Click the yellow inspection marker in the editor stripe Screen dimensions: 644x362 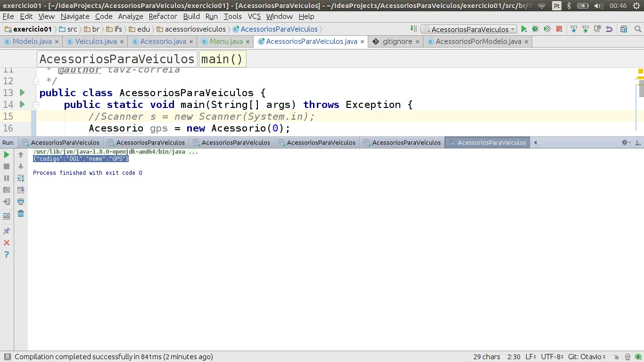(x=641, y=71)
